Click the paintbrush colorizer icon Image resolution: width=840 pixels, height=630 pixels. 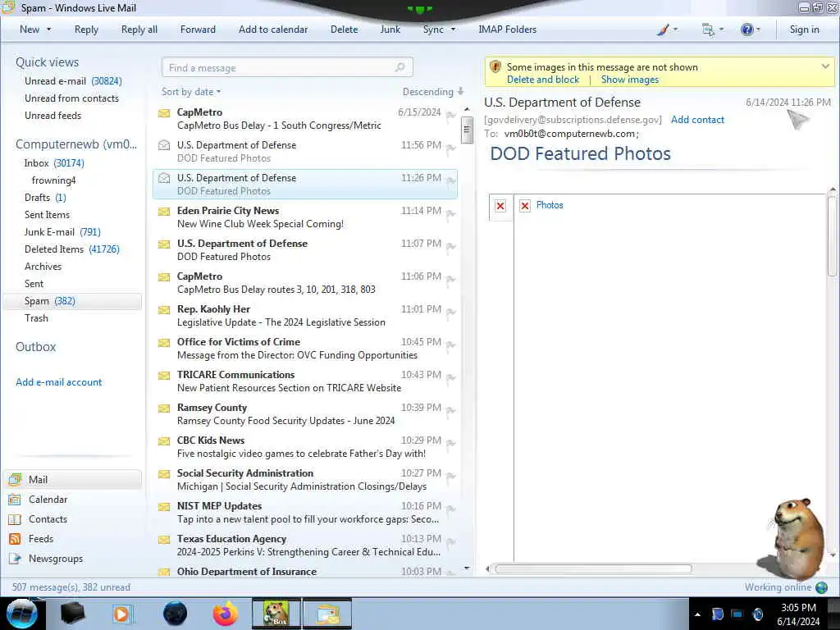click(663, 30)
